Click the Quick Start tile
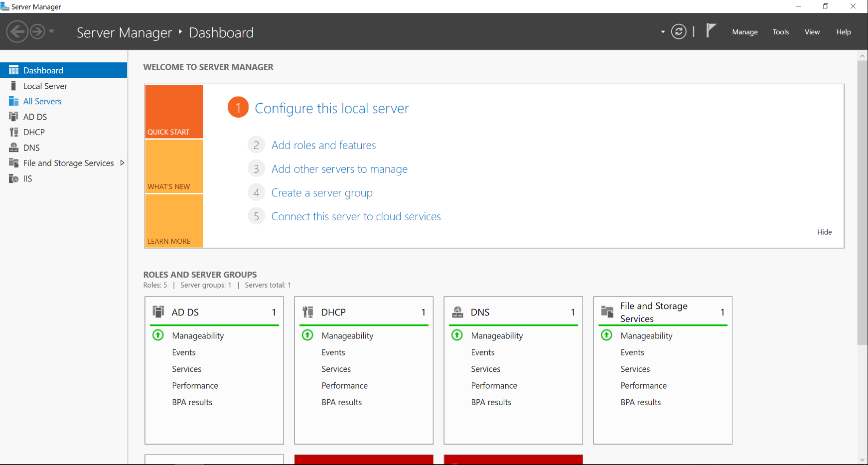 tap(174, 111)
